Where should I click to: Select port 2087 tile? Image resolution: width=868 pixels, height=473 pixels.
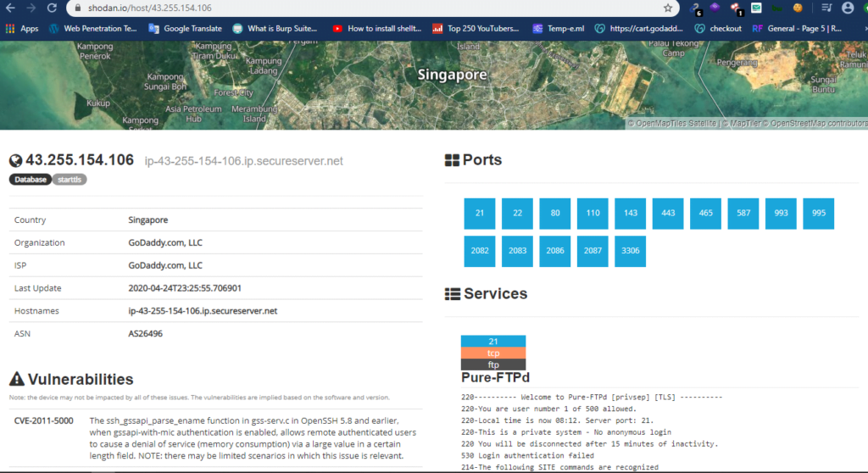coord(593,251)
